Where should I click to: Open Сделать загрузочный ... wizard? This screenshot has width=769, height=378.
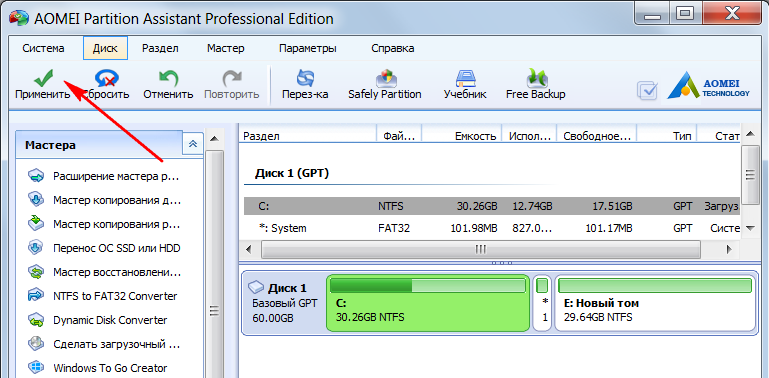116,344
